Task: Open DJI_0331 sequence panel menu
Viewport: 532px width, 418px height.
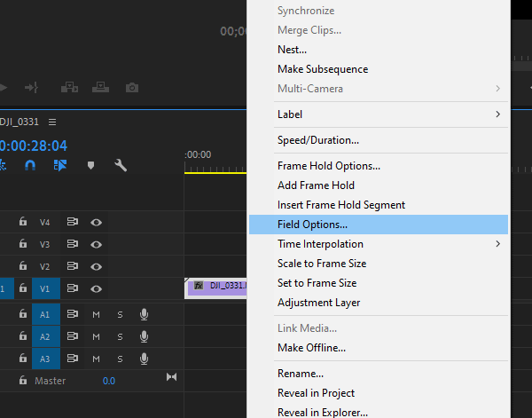Action: (52, 122)
